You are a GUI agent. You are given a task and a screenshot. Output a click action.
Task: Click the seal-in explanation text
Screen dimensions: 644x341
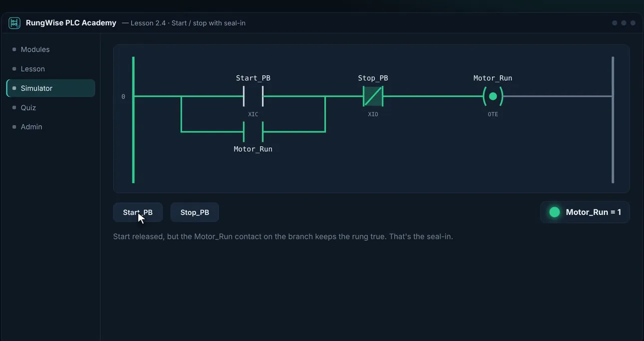pos(283,236)
